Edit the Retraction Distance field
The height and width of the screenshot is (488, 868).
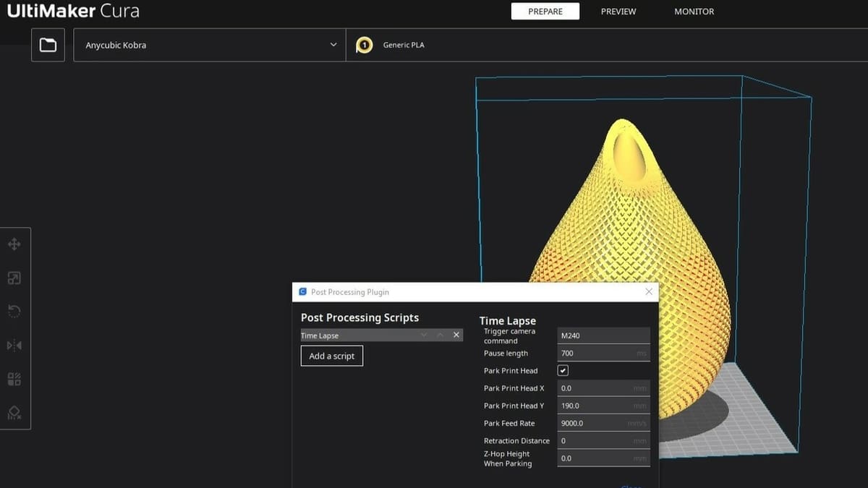pyautogui.click(x=604, y=440)
